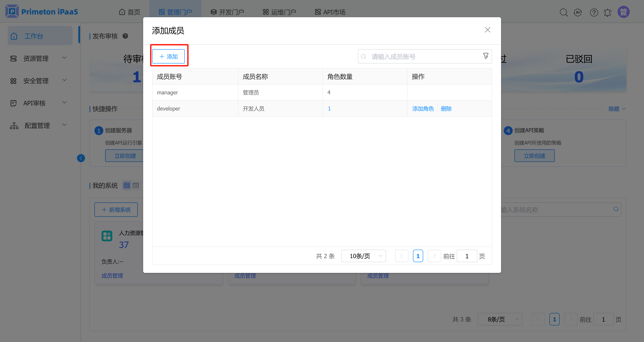Collapse sidebar with round arrow button
Viewport: 644px width, 342px height.
click(x=81, y=158)
